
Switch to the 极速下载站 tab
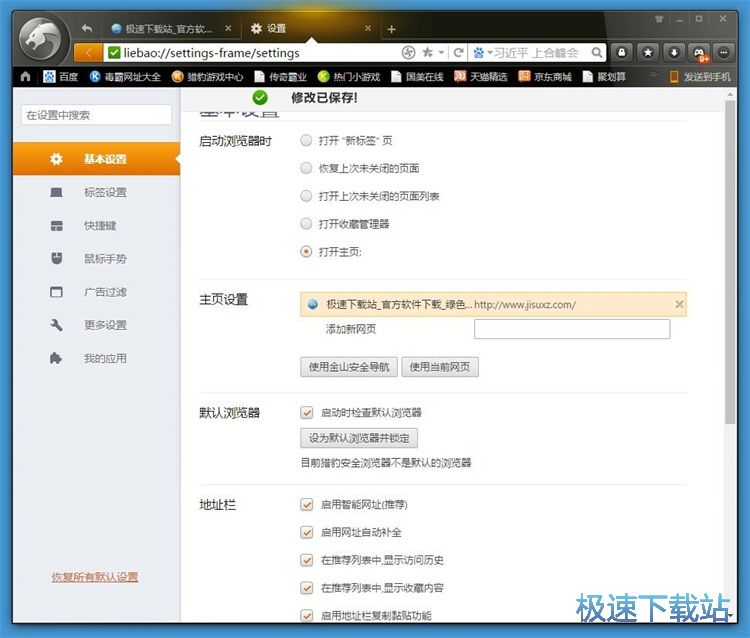(x=167, y=29)
